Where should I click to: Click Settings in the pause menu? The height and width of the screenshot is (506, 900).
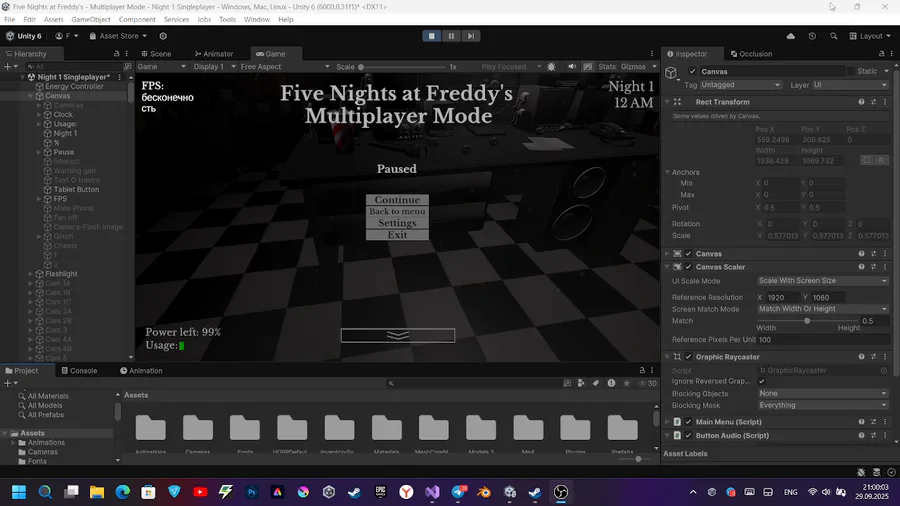(397, 223)
